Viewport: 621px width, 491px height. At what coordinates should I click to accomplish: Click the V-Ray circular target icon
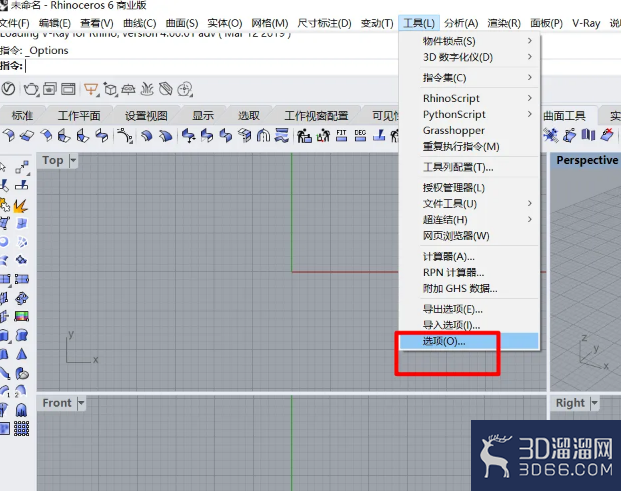coord(185,89)
